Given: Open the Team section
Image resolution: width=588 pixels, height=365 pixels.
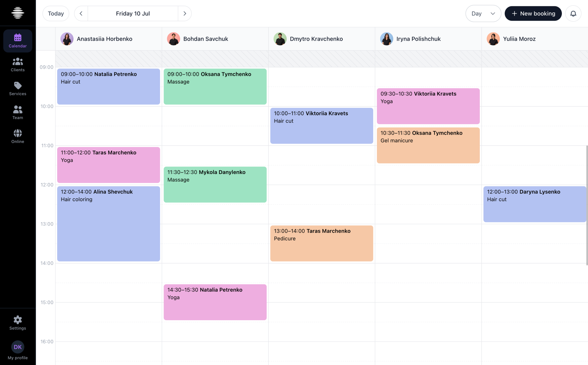Looking at the screenshot, I should coord(18,112).
